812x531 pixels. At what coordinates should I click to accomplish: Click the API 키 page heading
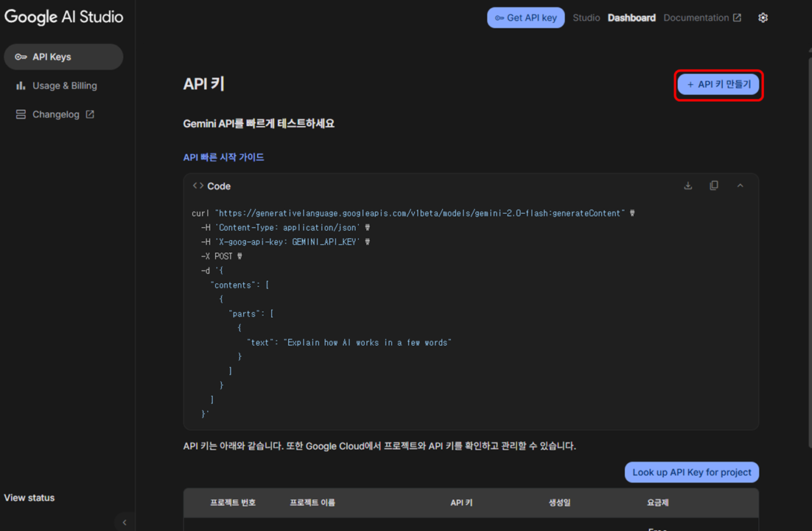click(x=203, y=83)
